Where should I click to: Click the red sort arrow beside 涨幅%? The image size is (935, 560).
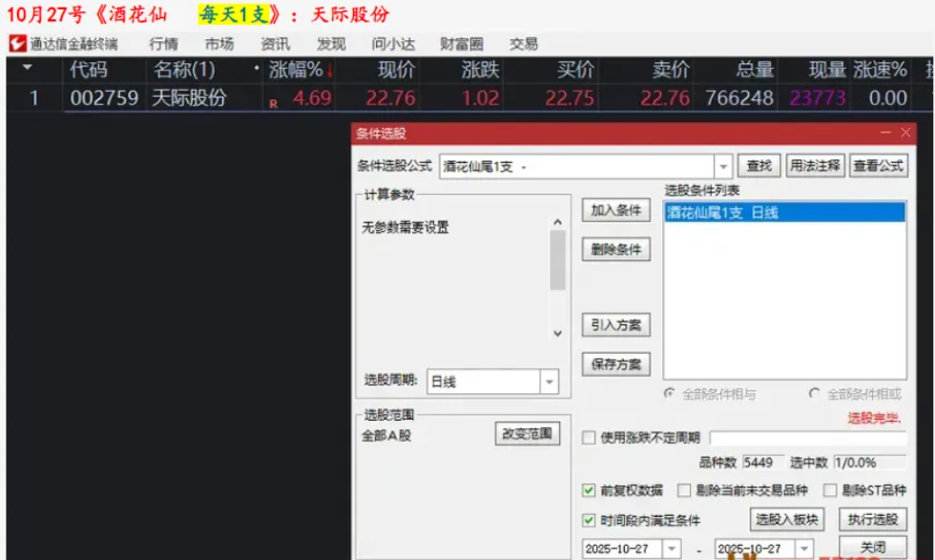pyautogui.click(x=330, y=71)
